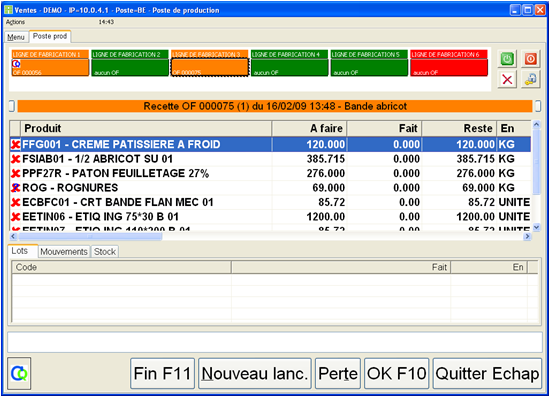
Task: Click the Perte button
Action: click(x=337, y=374)
